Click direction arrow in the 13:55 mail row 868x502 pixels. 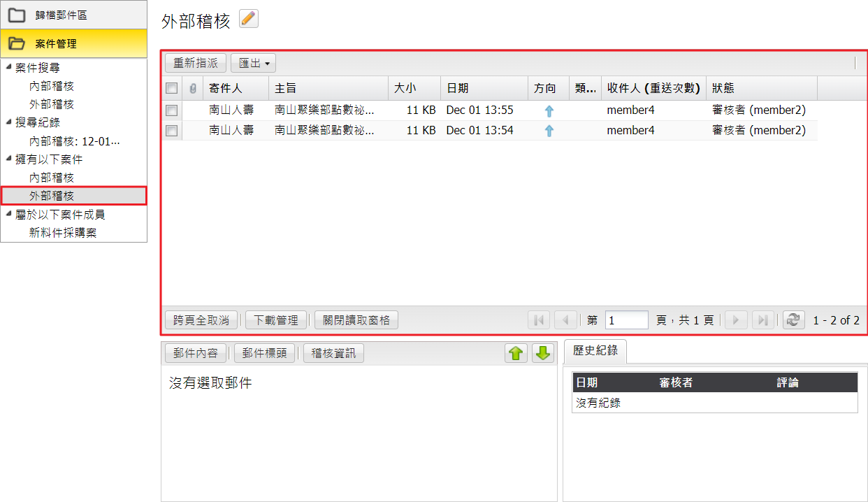pos(549,110)
